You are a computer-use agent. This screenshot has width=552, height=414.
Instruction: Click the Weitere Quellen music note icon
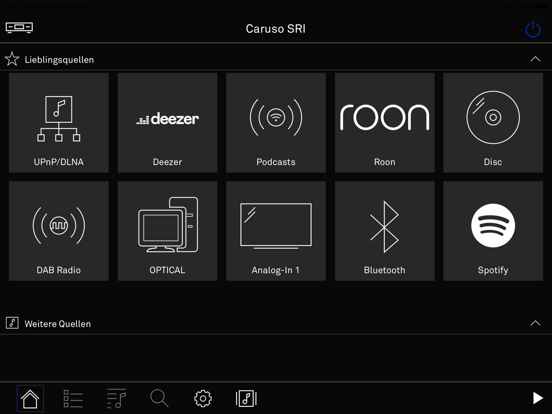[x=12, y=323]
